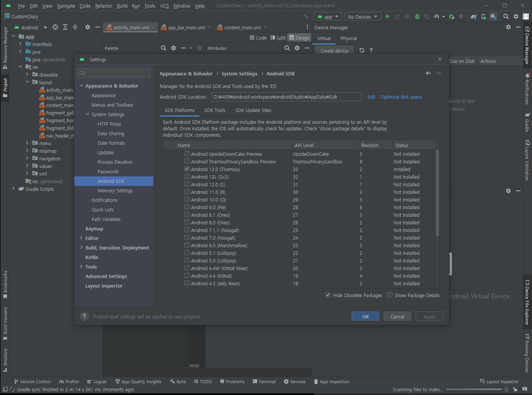The image size is (532, 395).
Task: Close the activity_main.xml editor tab
Action: click(153, 27)
